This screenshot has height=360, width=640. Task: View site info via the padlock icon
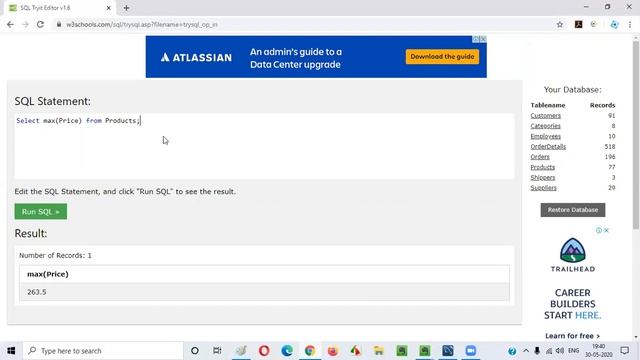pos(59,24)
